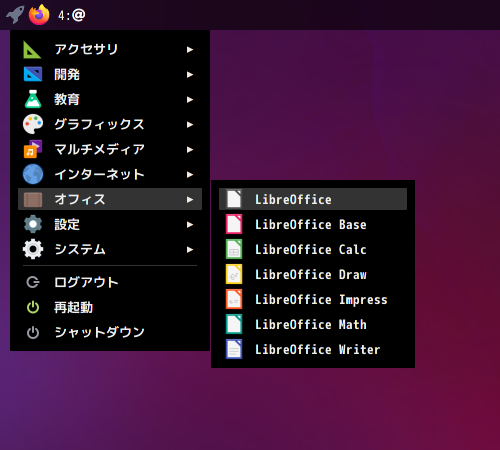Click the pink LibreOffice Base icon
This screenshot has width=500, height=450.
pyautogui.click(x=234, y=224)
